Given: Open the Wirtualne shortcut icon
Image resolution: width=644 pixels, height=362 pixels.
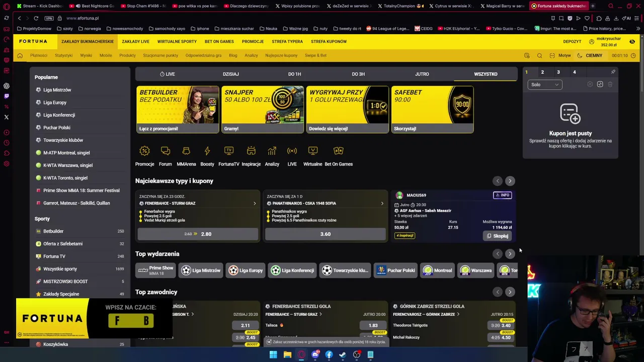Looking at the screenshot, I should pyautogui.click(x=312, y=151).
